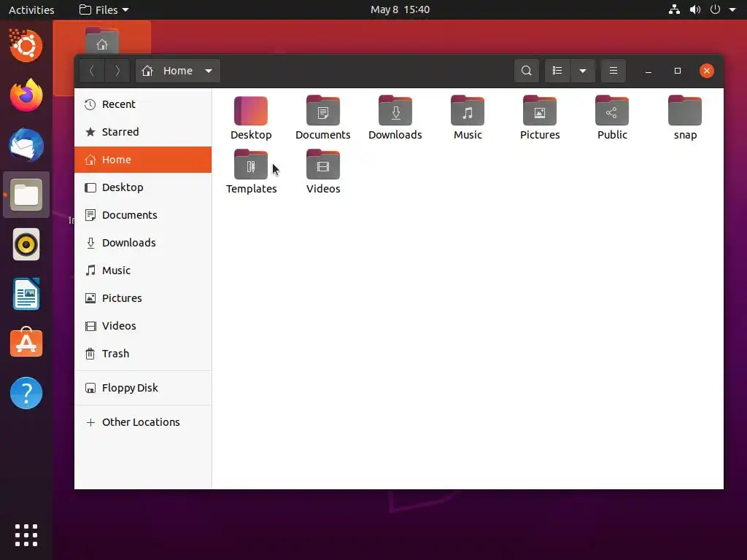Open the view options dropdown arrow
Screen dimensions: 747x560
point(583,71)
